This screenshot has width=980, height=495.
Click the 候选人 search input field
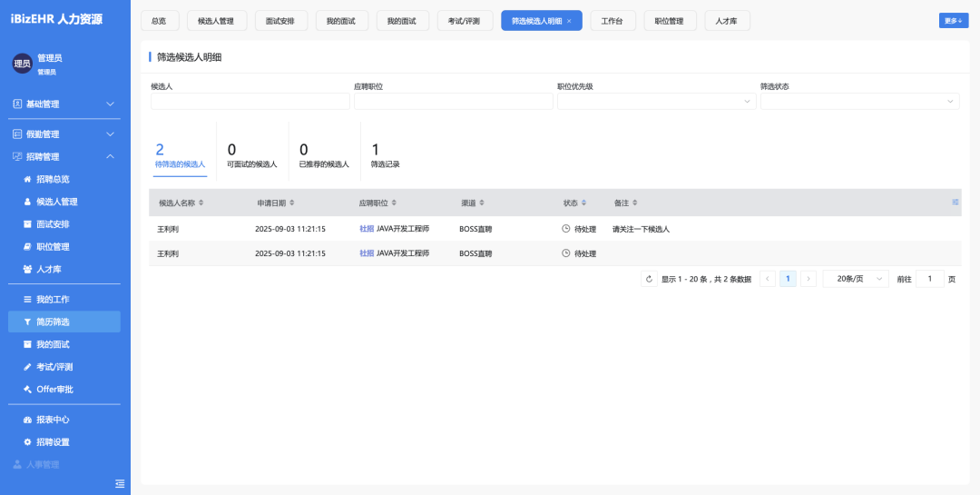point(250,102)
